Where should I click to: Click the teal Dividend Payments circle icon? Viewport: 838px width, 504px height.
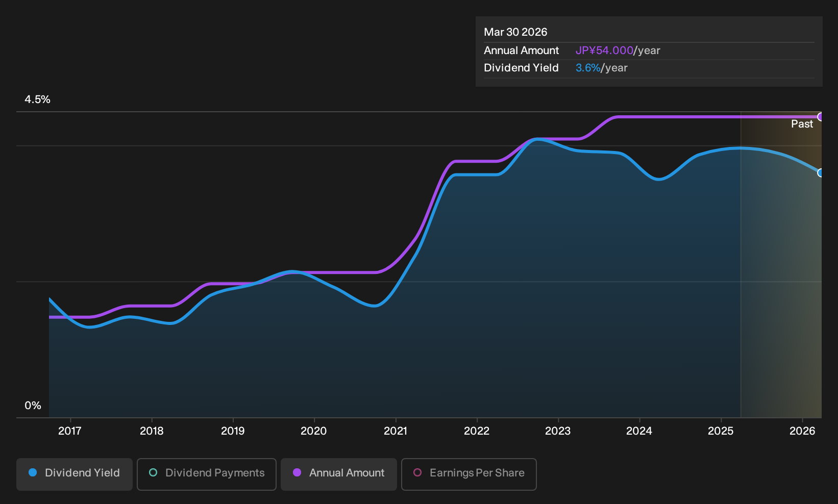153,473
